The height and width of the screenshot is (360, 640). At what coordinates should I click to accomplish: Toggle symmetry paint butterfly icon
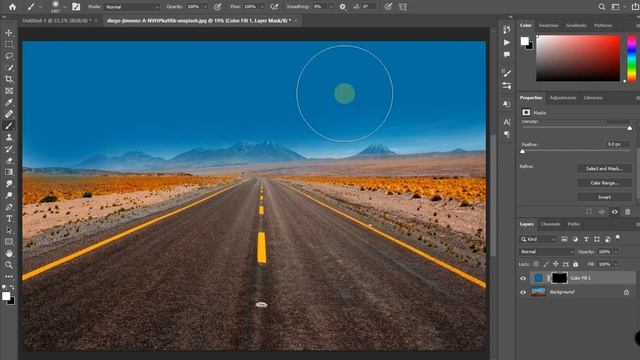click(x=402, y=7)
